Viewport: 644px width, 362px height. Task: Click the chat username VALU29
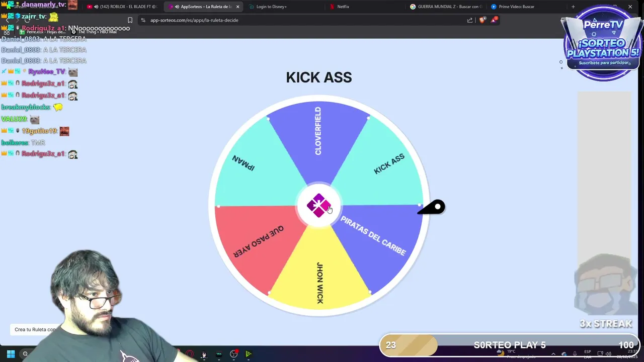(14, 119)
